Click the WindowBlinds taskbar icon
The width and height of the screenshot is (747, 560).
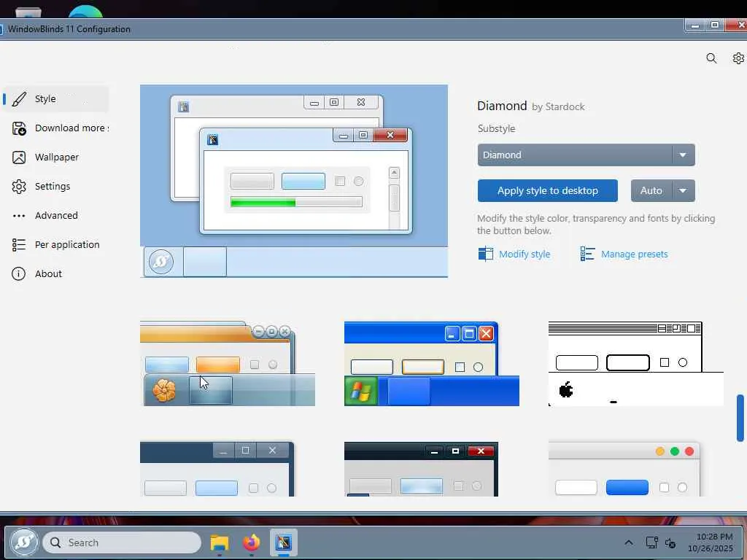click(284, 542)
